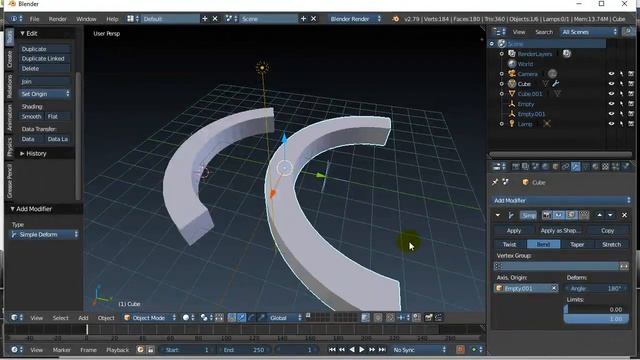Jump to the last frame in timeline

click(x=382, y=350)
